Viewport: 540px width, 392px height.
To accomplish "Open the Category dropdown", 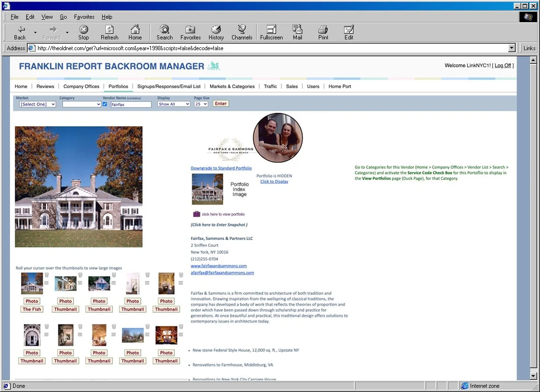I will click(x=82, y=104).
